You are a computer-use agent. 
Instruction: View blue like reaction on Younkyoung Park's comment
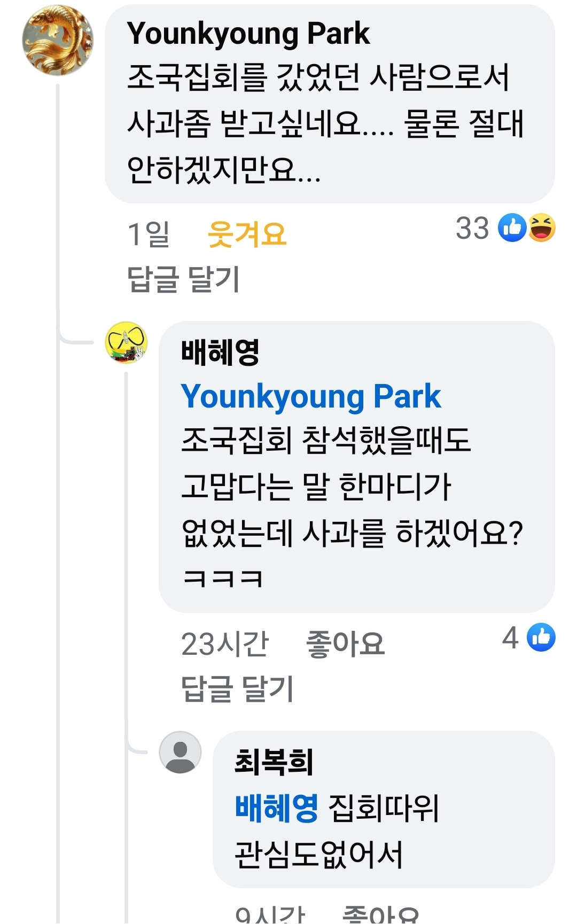[512, 228]
